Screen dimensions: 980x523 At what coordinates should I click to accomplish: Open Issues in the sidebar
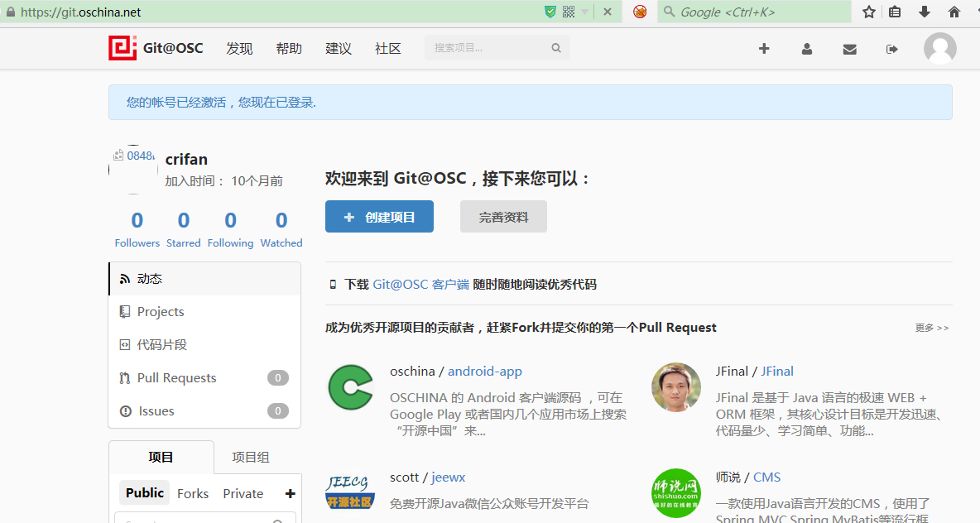pos(204,411)
